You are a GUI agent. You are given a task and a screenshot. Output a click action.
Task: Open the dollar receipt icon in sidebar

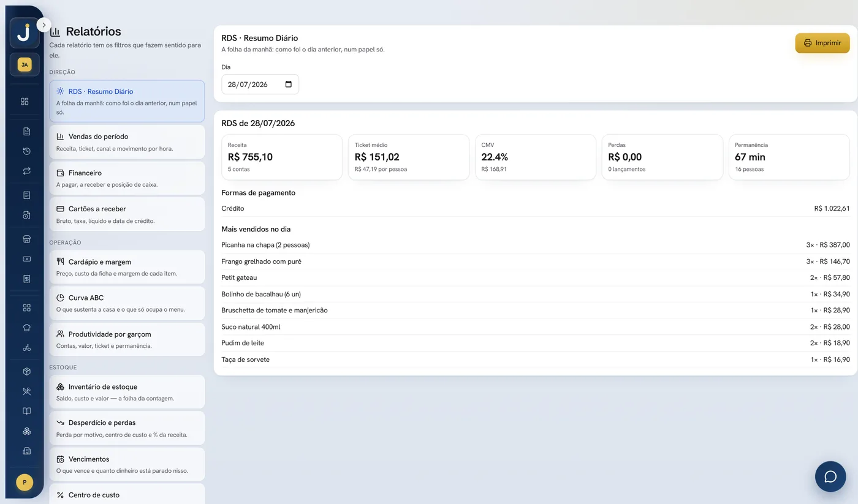pyautogui.click(x=26, y=279)
